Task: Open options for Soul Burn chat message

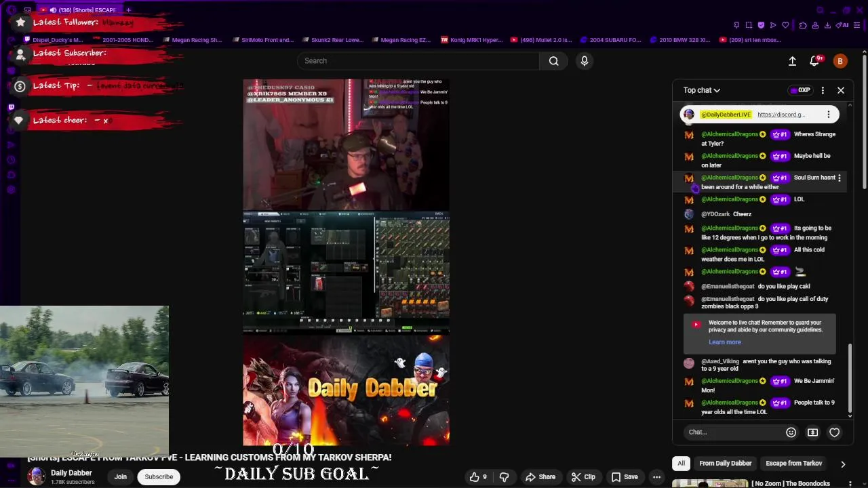Action: coord(840,178)
